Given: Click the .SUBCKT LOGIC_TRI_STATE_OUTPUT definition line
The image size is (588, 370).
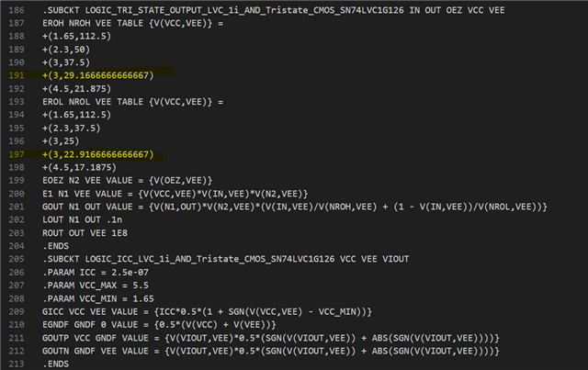Looking at the screenshot, I should [x=274, y=10].
